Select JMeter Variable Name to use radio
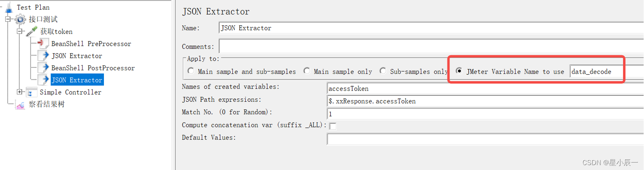 (x=459, y=71)
